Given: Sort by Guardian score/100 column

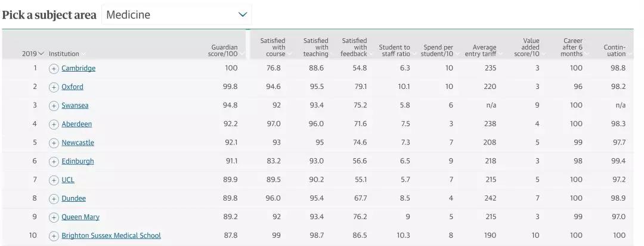Looking at the screenshot, I should point(224,50).
